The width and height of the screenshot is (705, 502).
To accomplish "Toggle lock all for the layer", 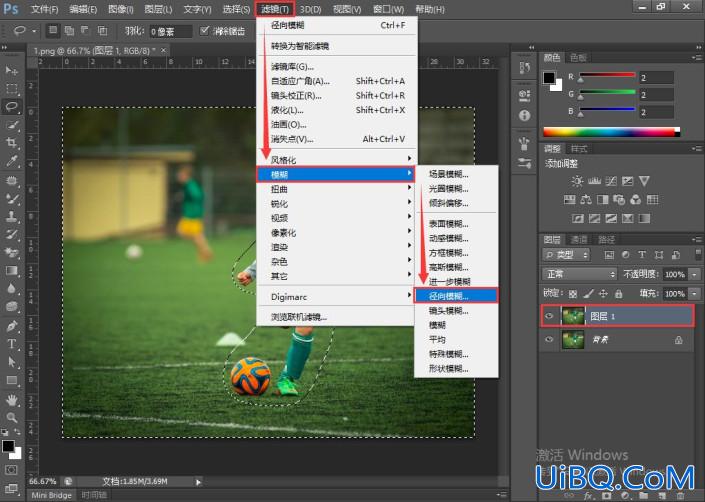I will click(619, 294).
